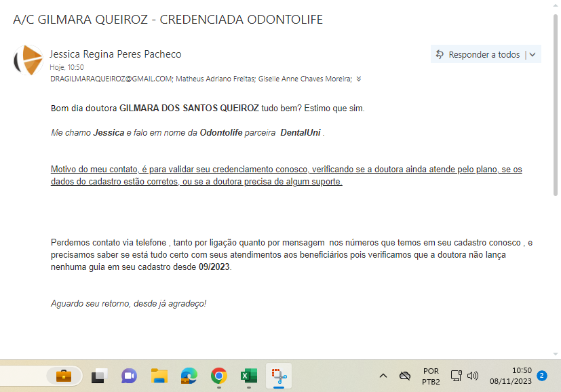Viewport: 561px width, 392px height.
Task: Click the bold name DentalUni
Action: coord(301,133)
